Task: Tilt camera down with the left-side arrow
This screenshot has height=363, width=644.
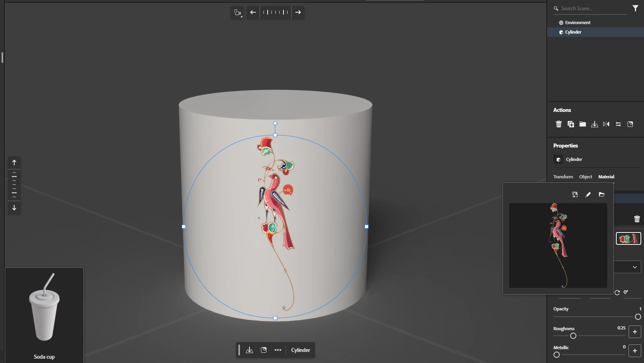Action: (14, 208)
